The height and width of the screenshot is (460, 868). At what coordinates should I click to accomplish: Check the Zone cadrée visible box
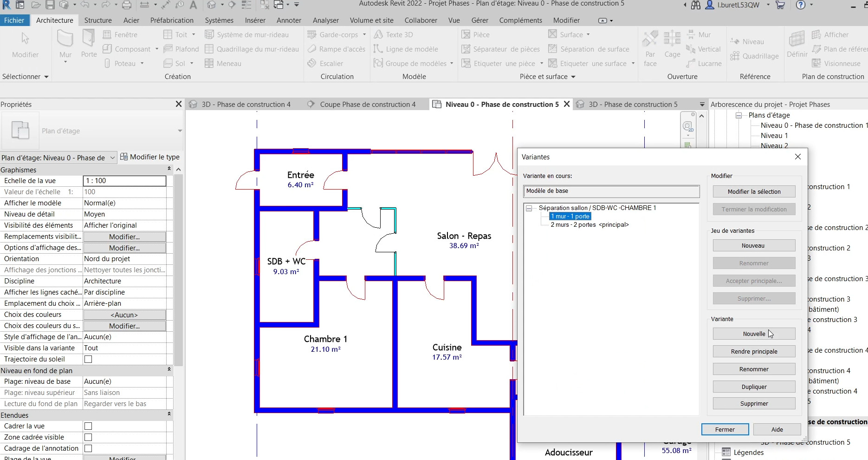pos(88,437)
